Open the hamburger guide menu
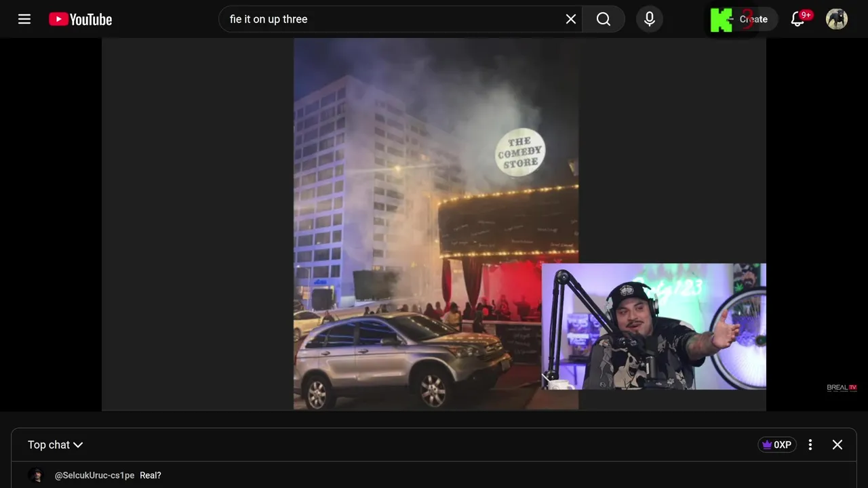The image size is (868, 488). pyautogui.click(x=24, y=19)
